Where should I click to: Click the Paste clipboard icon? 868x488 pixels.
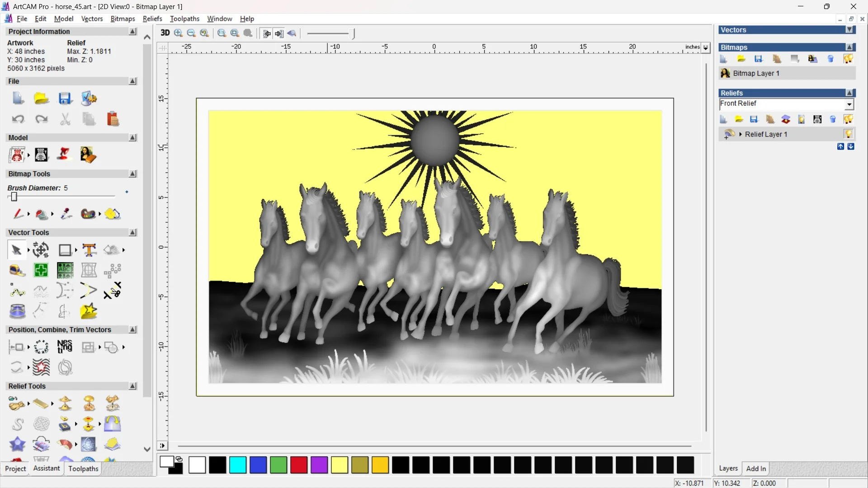tap(113, 119)
